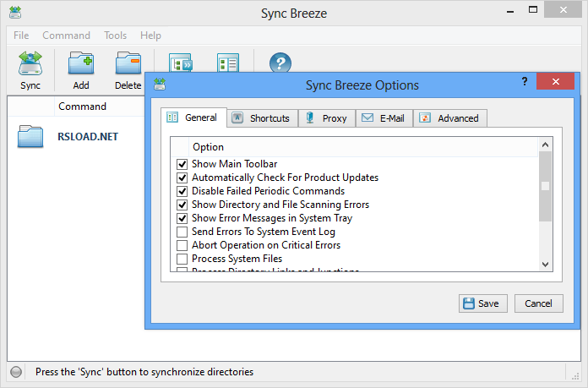Uncheck Show Main Toolbar

pyautogui.click(x=182, y=164)
